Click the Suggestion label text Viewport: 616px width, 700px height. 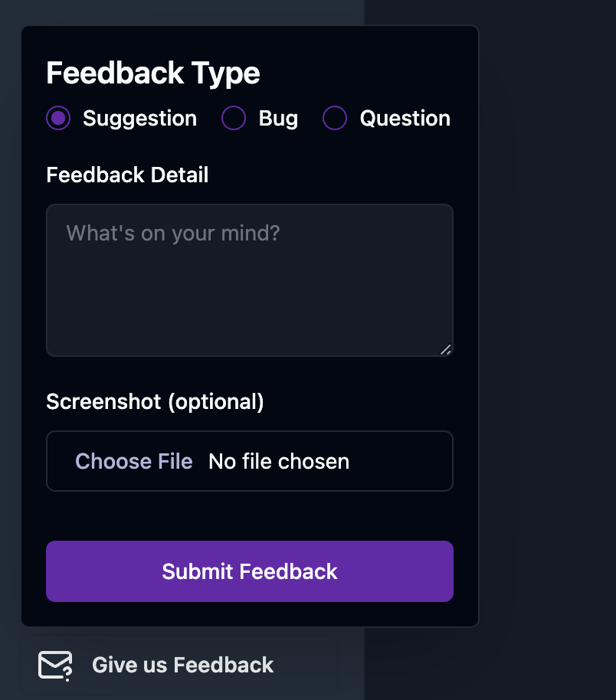click(x=139, y=118)
